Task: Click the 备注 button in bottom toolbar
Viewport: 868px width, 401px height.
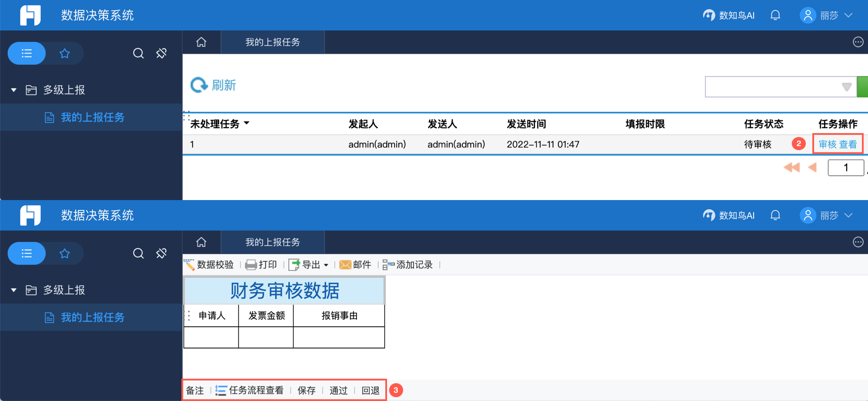Action: pyautogui.click(x=195, y=391)
